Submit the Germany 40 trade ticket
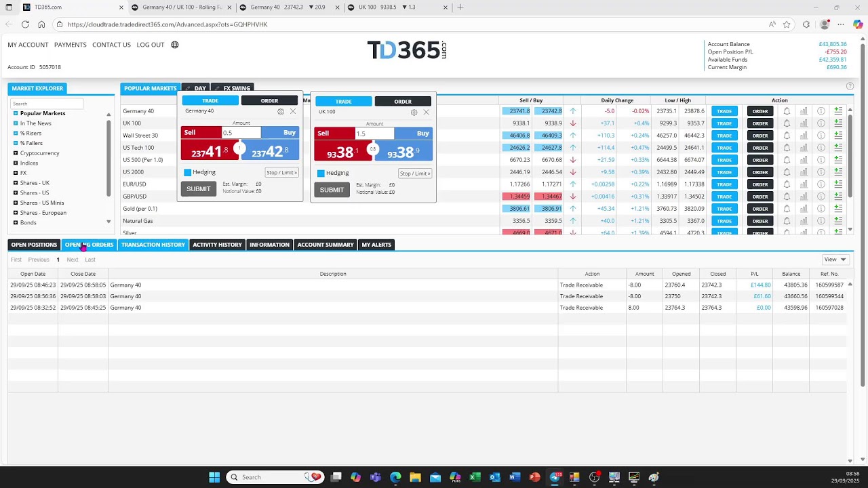 (199, 189)
